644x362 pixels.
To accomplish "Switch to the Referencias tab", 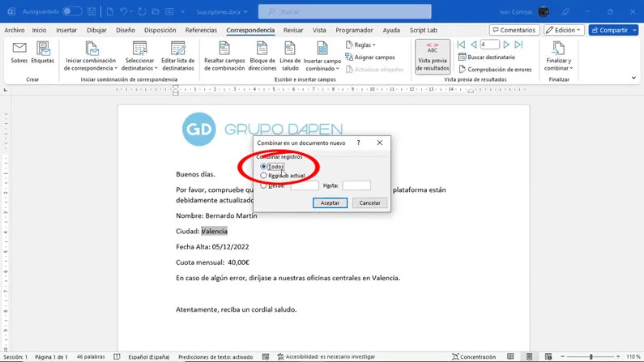I will tap(201, 30).
